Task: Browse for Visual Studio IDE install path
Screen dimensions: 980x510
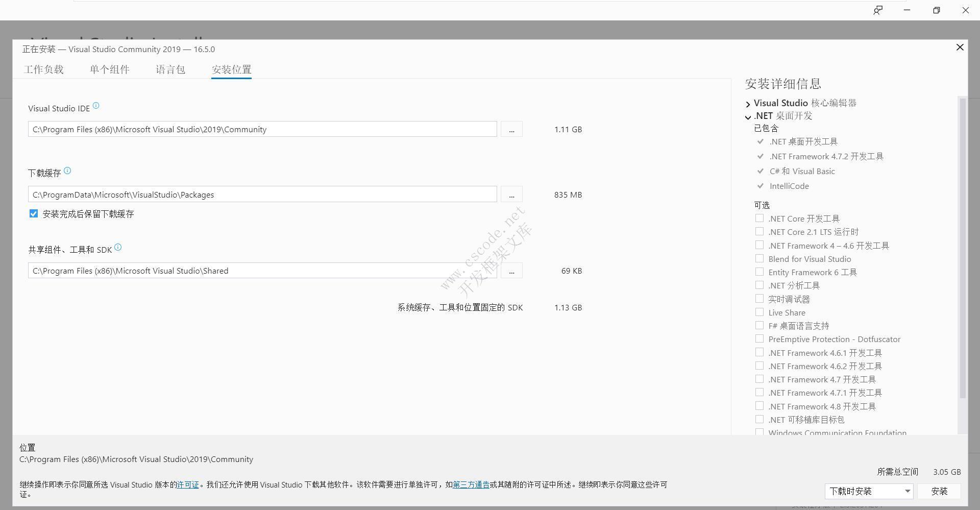Action: click(x=511, y=130)
